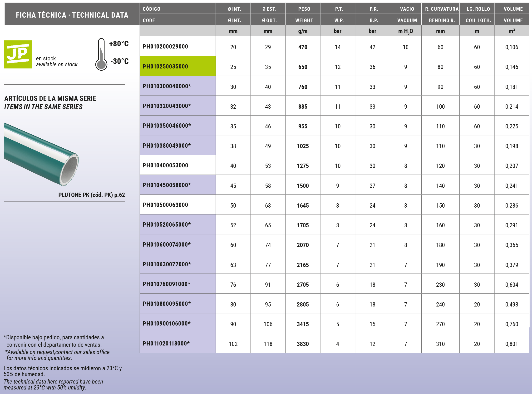Select code PH010400053000 row
Image resolution: width=532 pixels, height=394 pixels.
tap(165, 165)
